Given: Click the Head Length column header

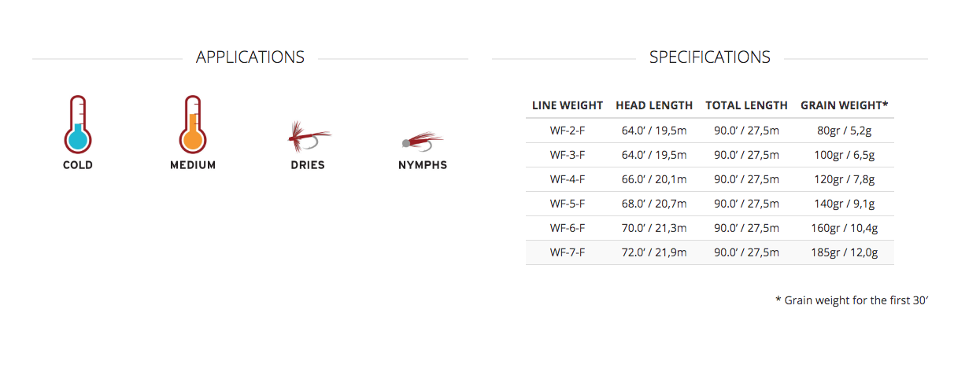Looking at the screenshot, I should (x=654, y=105).
